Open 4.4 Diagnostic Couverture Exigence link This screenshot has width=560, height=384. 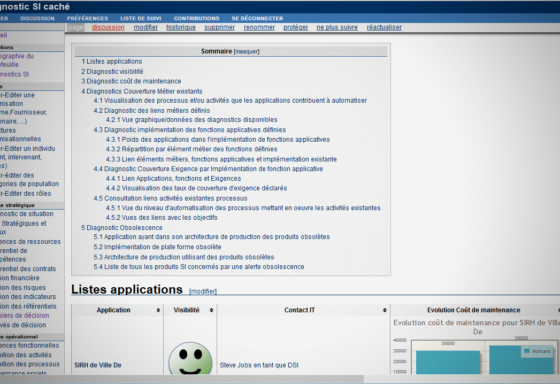point(208,169)
